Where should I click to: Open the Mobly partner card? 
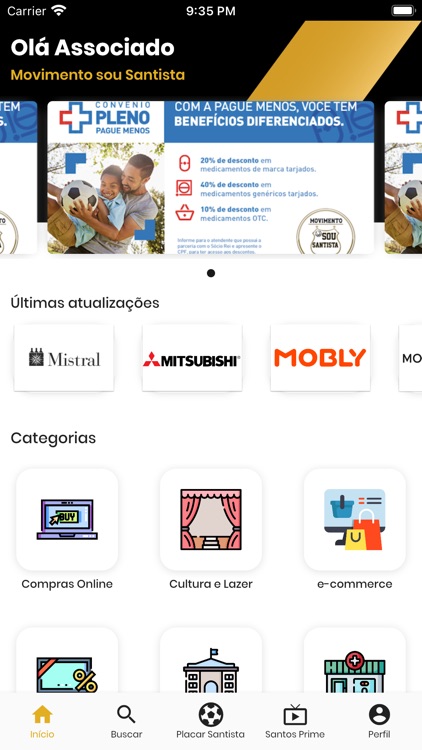click(321, 358)
